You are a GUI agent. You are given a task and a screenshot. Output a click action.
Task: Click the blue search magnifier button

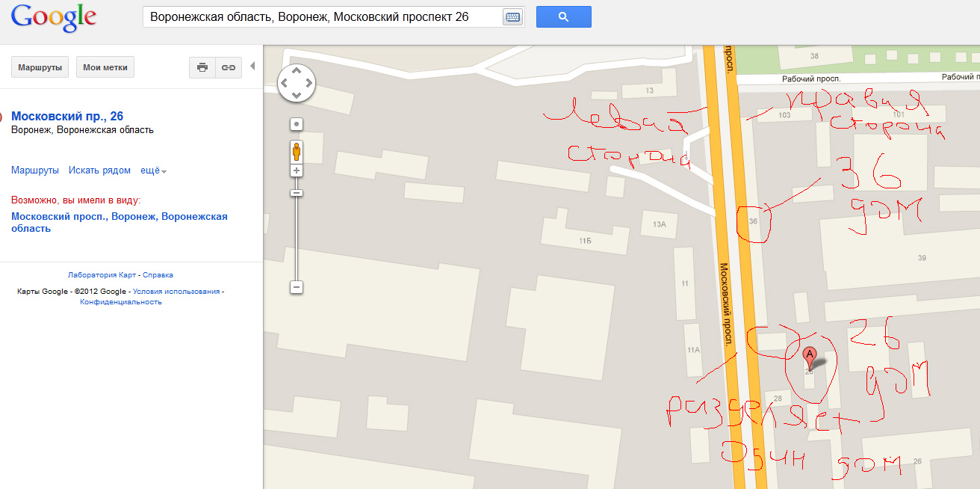563,16
